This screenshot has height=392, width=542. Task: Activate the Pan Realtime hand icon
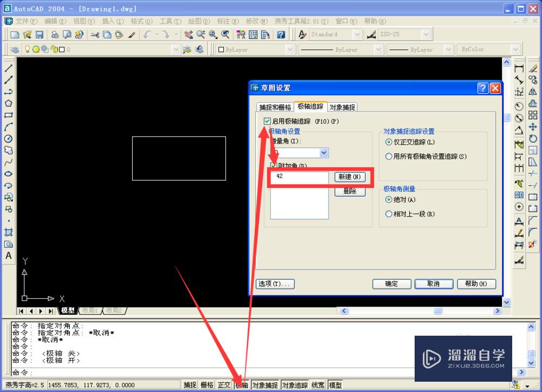click(190, 34)
